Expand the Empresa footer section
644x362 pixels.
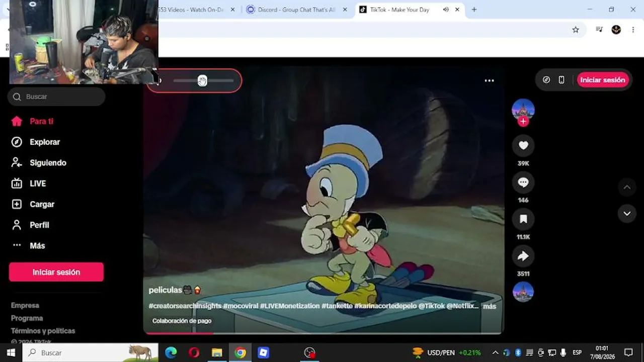pyautogui.click(x=25, y=305)
